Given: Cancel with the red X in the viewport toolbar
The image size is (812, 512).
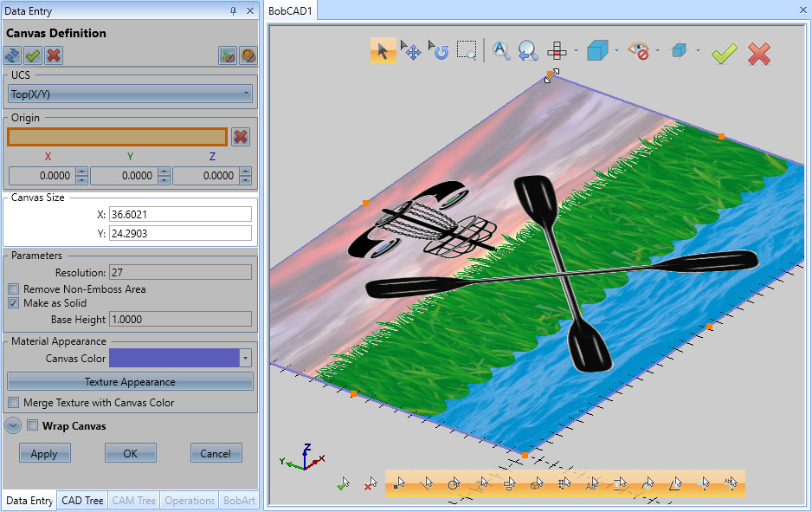Looking at the screenshot, I should tap(759, 54).
